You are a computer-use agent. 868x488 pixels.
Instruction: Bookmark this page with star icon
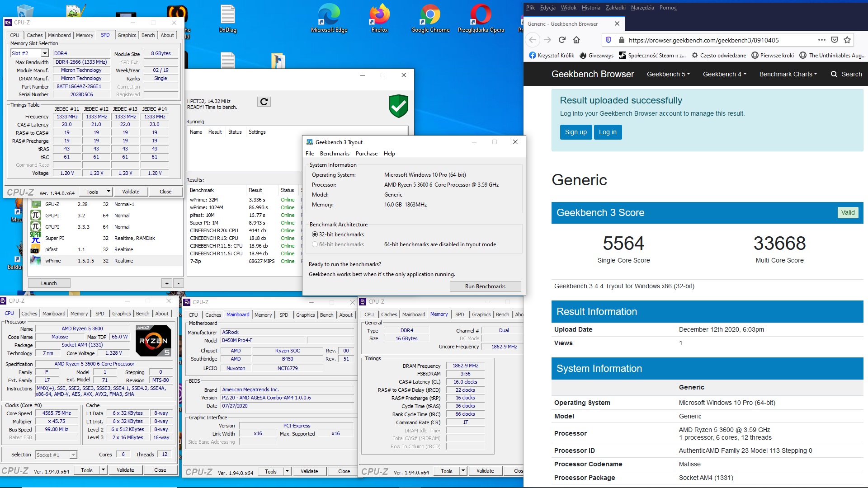tap(847, 40)
